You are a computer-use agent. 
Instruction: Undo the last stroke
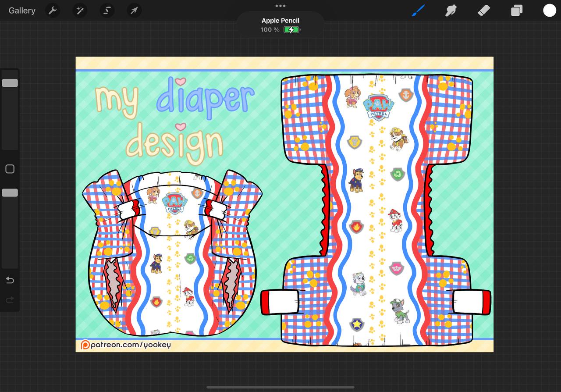[10, 280]
